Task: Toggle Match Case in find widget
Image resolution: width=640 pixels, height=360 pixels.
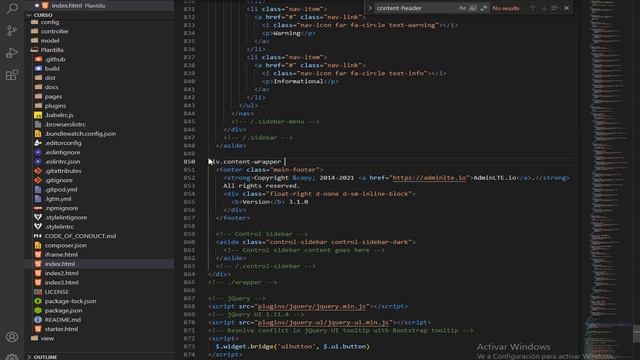Action: [462, 8]
